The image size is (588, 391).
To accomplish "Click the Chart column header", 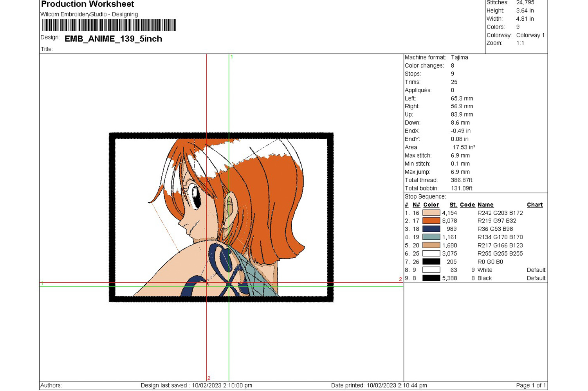I will pyautogui.click(x=535, y=205).
